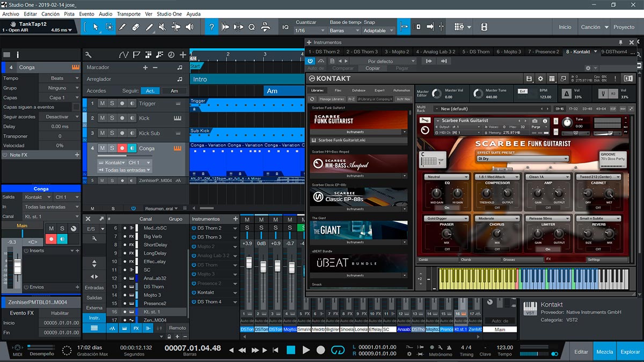The image size is (644, 362).
Task: Select 'Kt. st. 1' row in channel list
Action: pos(148,312)
